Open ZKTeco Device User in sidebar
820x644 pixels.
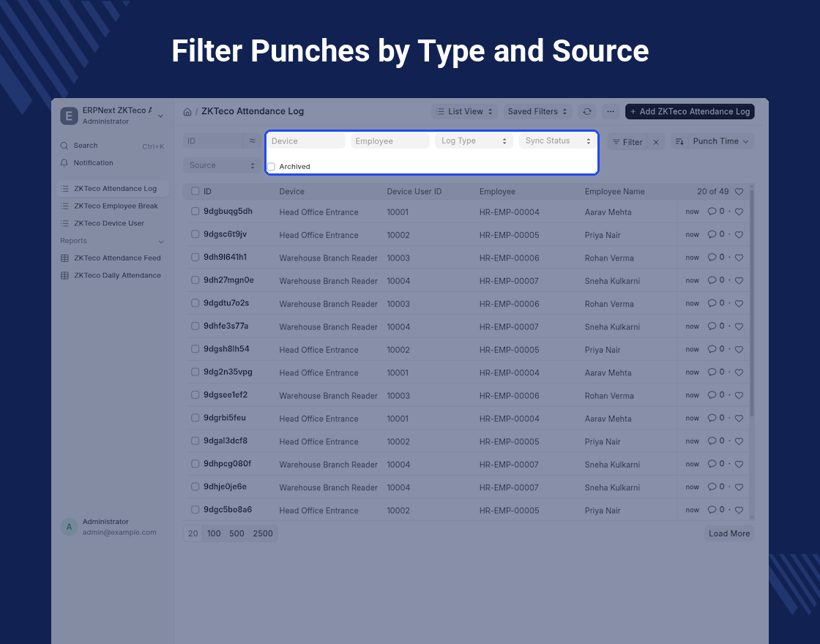pyautogui.click(x=113, y=223)
